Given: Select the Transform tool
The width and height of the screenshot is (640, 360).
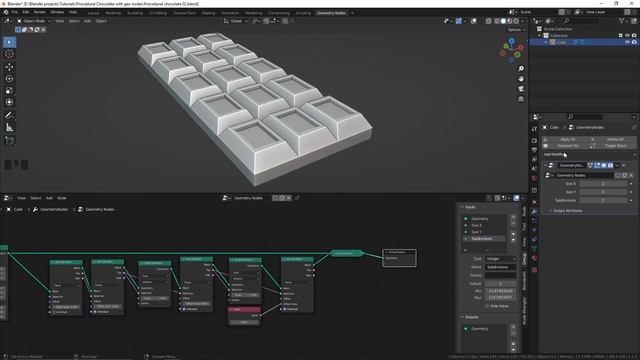Looking at the screenshot, I should 9,102.
